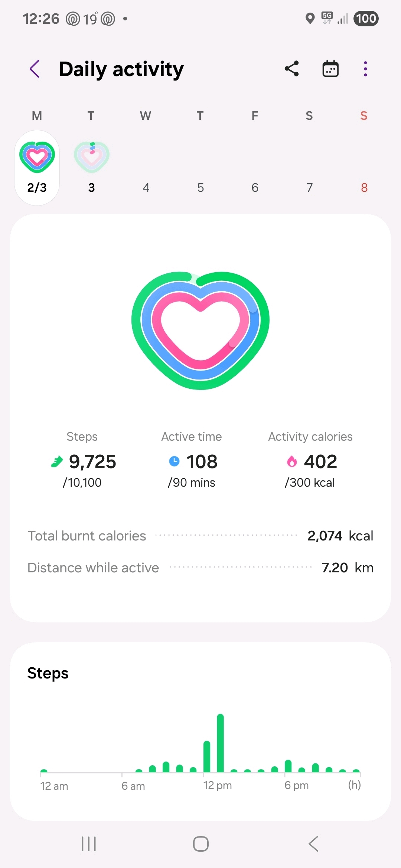Viewport: 401px width, 868px height.
Task: Open the 402 activity calories value
Action: coord(320,462)
